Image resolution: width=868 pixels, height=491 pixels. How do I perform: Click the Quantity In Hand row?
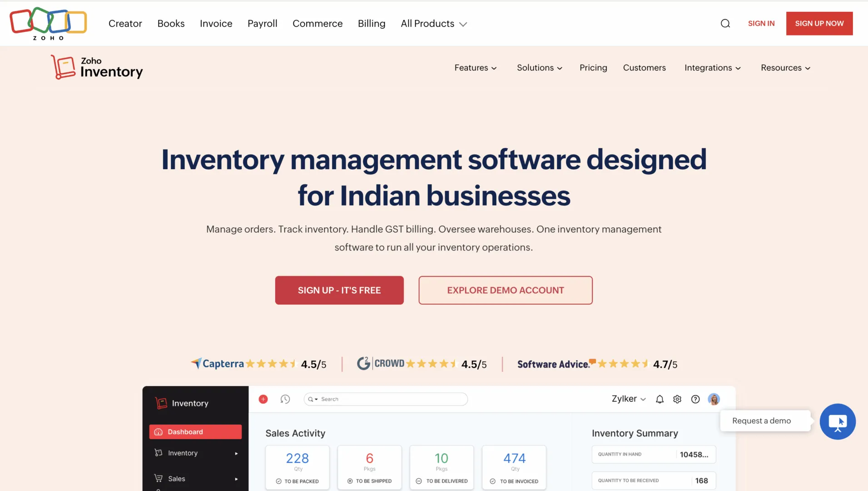[654, 454]
